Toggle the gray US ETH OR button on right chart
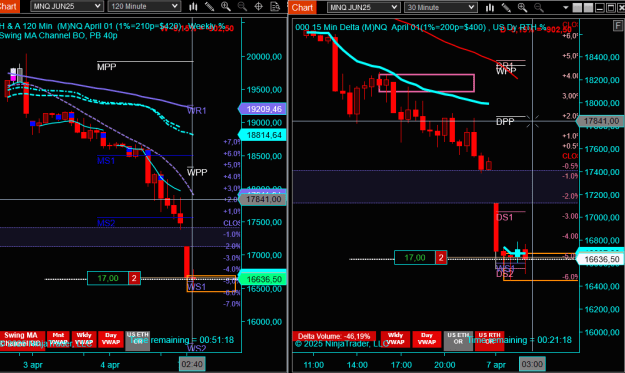Viewport: 625px width, 373px height. click(458, 341)
